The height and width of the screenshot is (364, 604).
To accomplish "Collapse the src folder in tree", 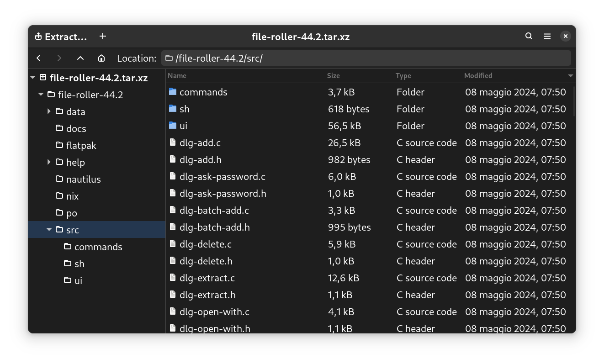I will (49, 230).
